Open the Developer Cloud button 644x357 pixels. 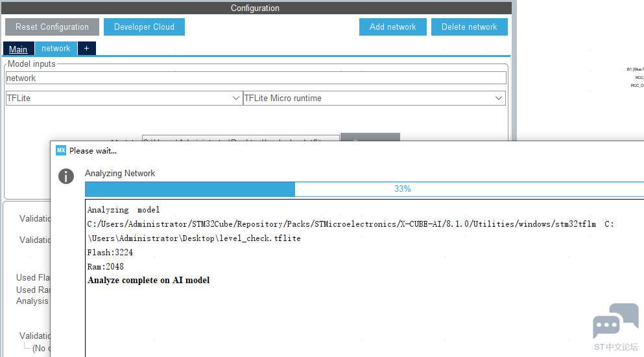coord(144,27)
